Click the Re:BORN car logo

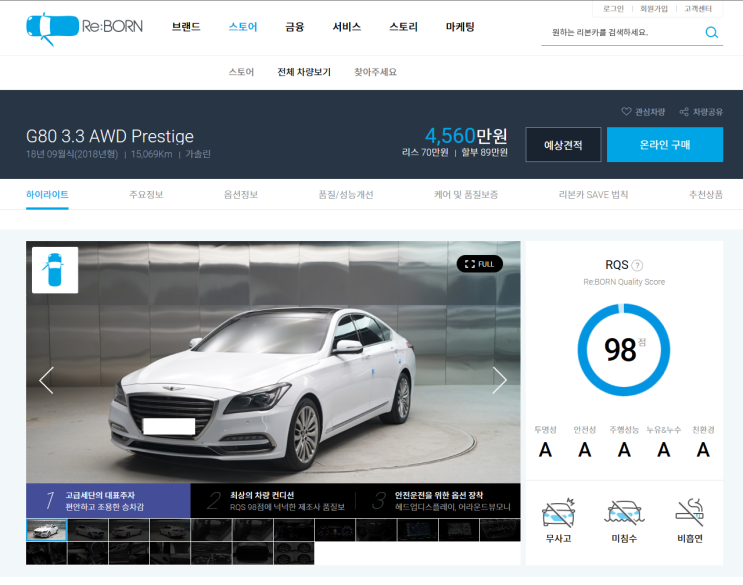click(84, 28)
